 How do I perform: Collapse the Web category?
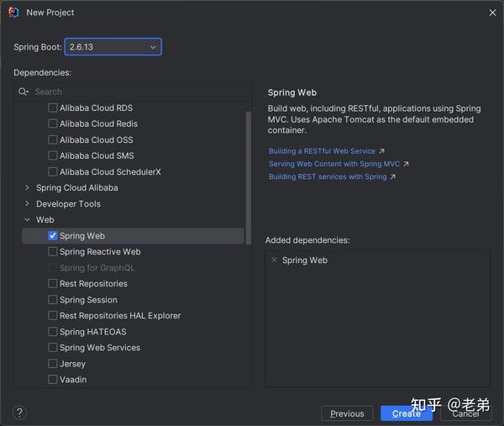tap(28, 219)
